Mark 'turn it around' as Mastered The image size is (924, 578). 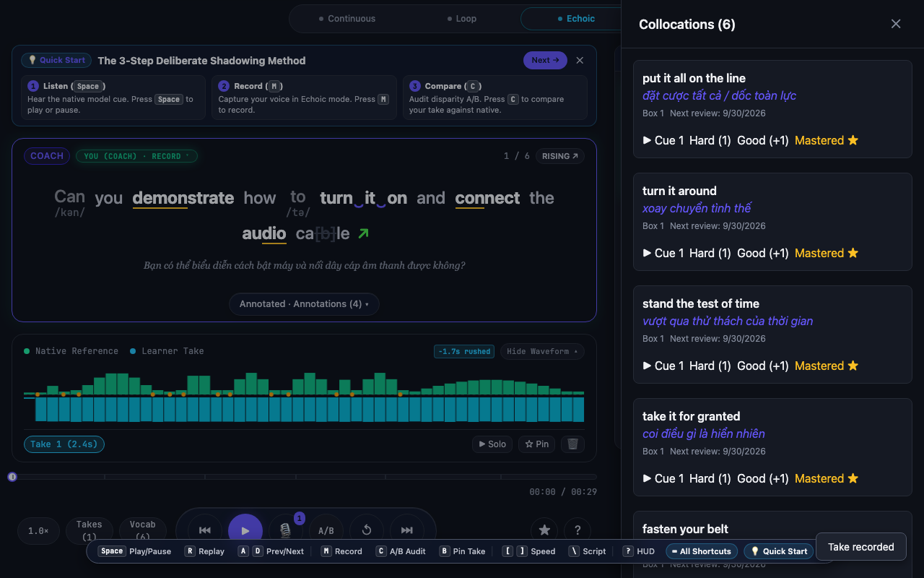click(827, 253)
